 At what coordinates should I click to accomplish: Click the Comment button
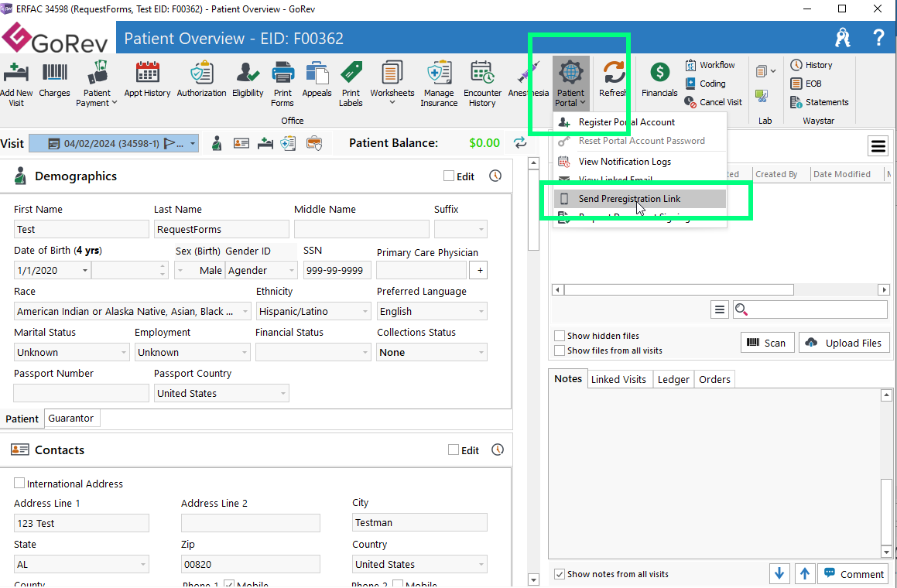click(x=854, y=574)
